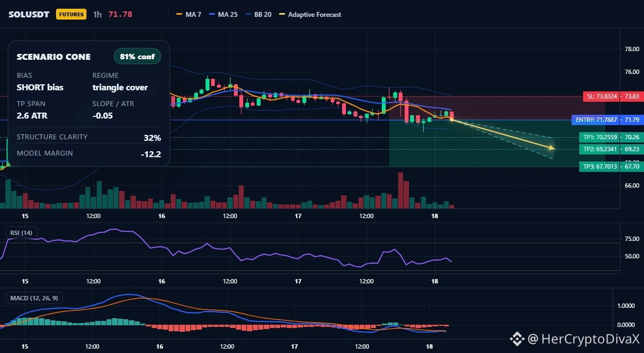Click the RSI (14) indicator label
644x353 pixels.
21,233
